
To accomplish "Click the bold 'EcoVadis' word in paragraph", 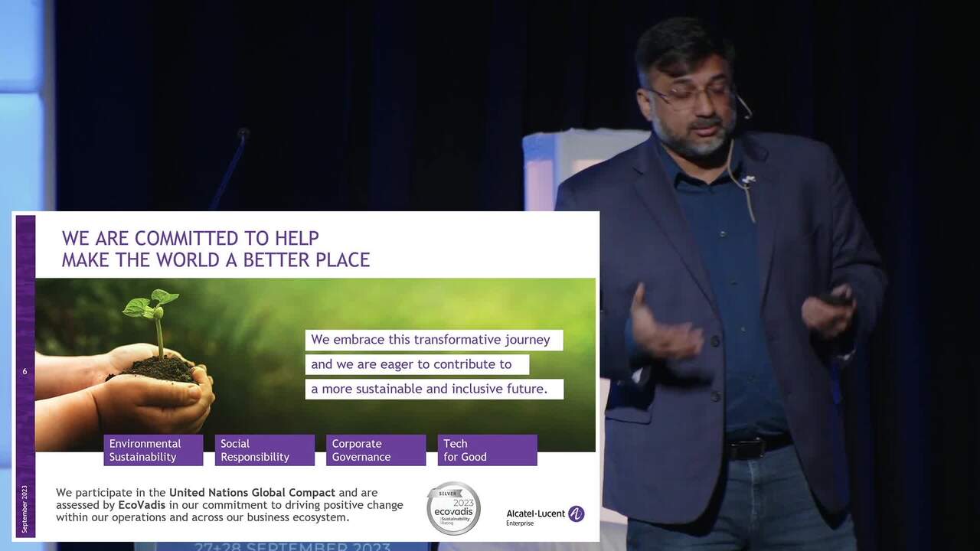I will [x=142, y=505].
